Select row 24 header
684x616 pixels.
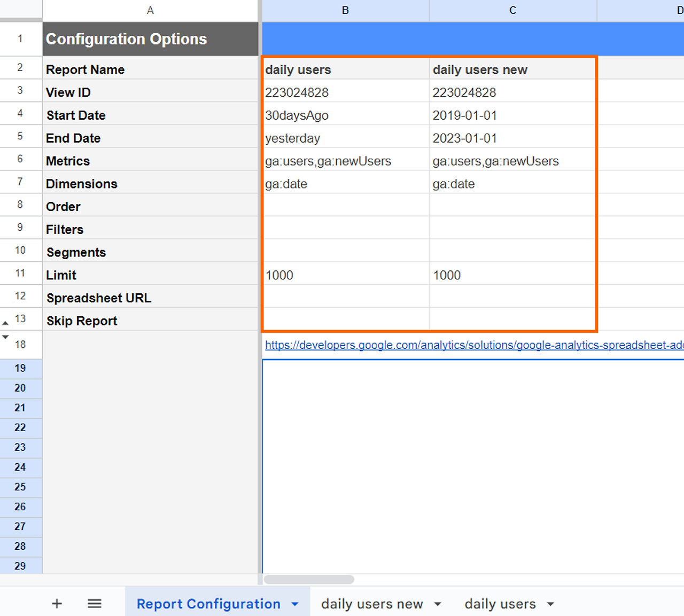[21, 467]
